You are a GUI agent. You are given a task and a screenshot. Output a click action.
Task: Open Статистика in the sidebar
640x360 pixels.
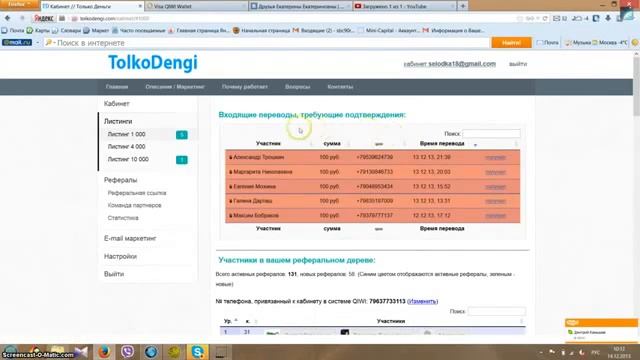[x=123, y=218]
